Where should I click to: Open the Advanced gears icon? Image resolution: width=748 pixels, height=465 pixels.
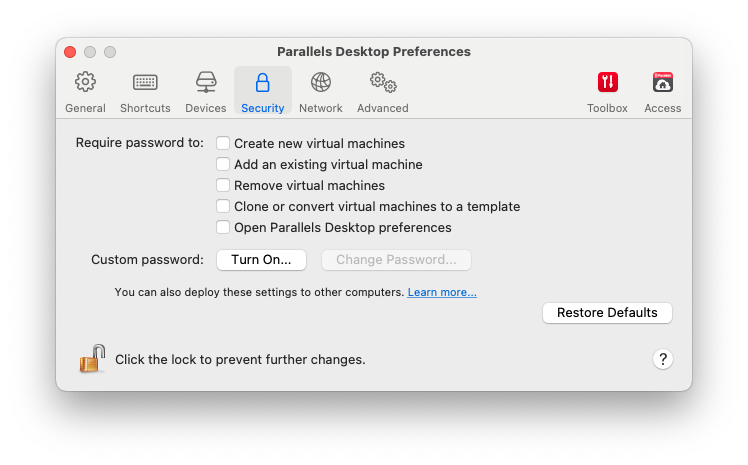pyautogui.click(x=383, y=83)
